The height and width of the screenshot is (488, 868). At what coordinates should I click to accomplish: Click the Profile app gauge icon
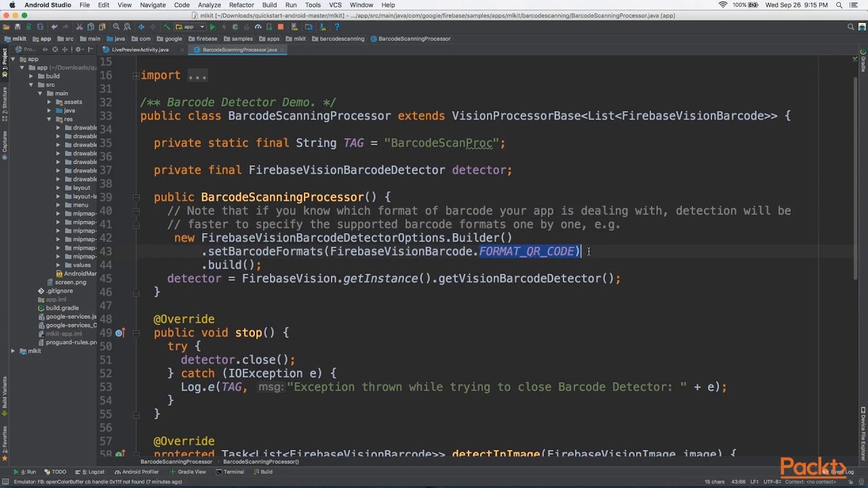(258, 27)
